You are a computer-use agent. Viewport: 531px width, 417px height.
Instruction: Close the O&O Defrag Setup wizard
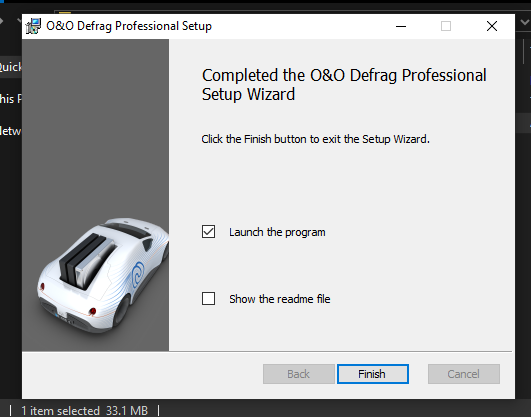(x=492, y=26)
